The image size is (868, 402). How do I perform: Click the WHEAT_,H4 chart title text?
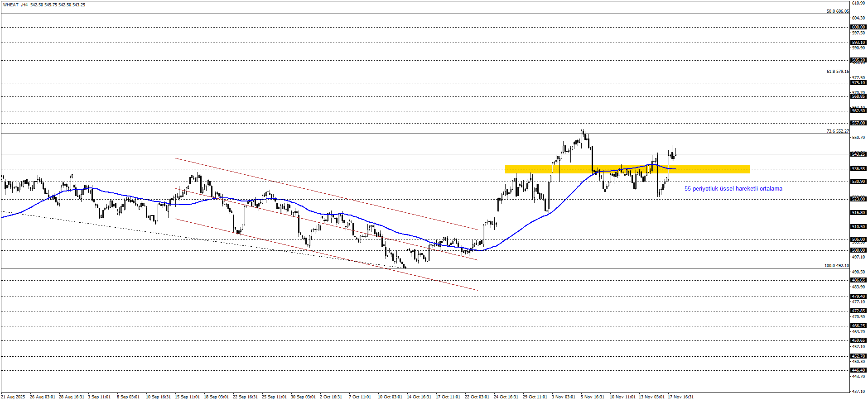point(15,5)
